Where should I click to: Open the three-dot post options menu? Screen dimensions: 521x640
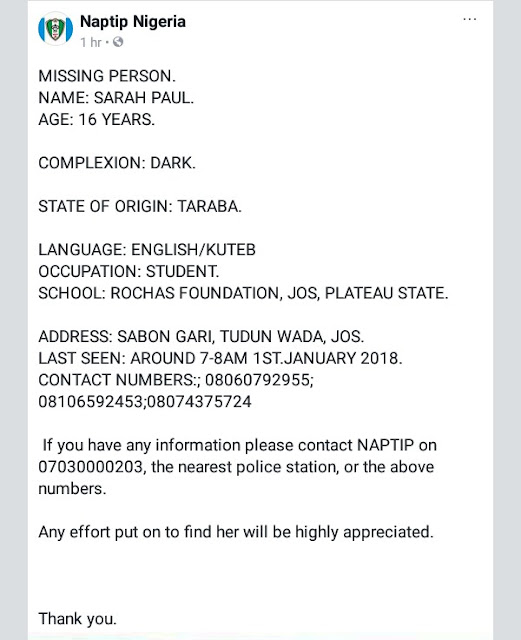point(470,20)
